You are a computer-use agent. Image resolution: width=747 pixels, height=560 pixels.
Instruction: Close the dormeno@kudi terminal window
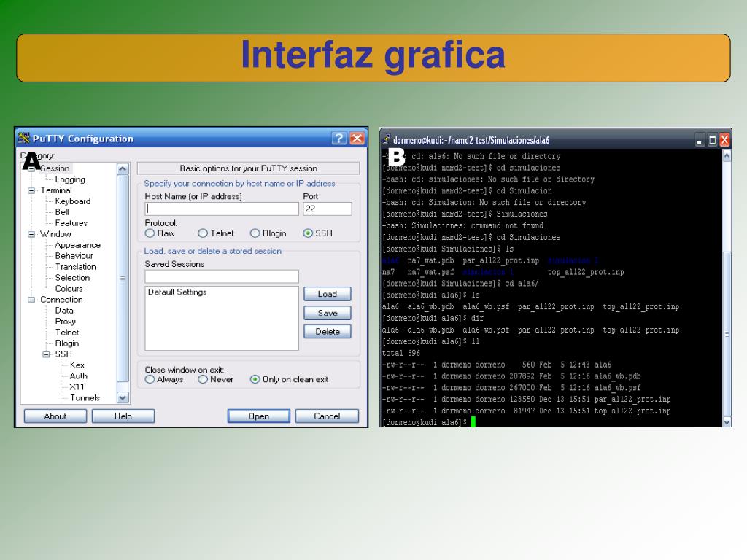click(x=724, y=140)
